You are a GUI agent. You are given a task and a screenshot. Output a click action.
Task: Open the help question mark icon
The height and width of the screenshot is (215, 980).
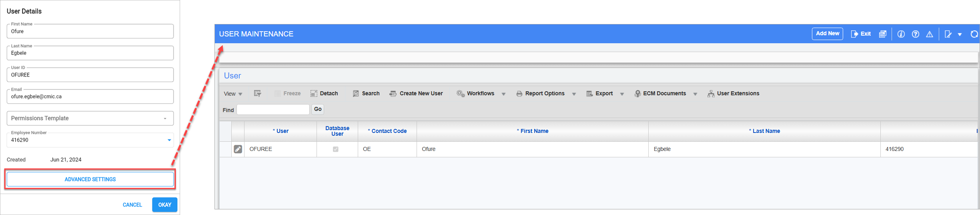(915, 34)
